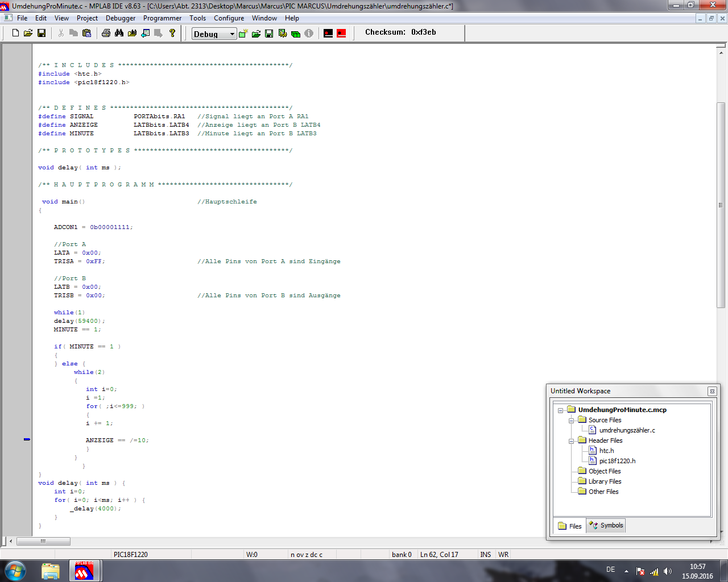Image resolution: width=728 pixels, height=582 pixels.
Task: Click the Checksum 0xf3eb text
Action: [x=400, y=32]
